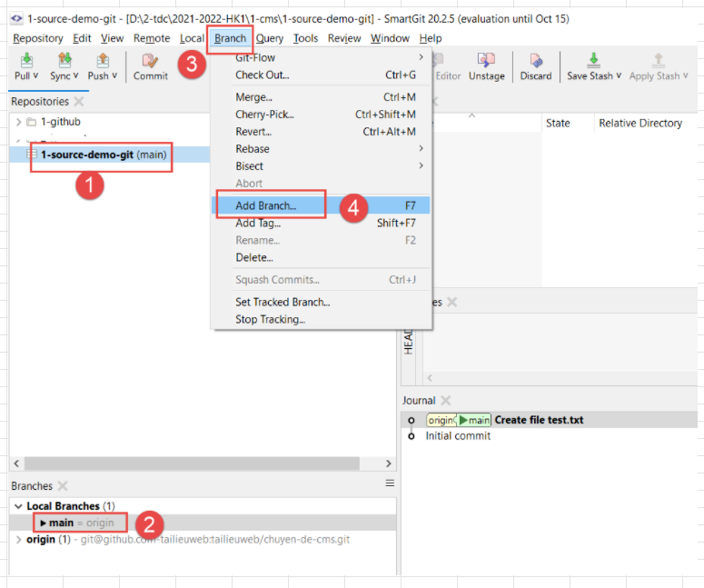The width and height of the screenshot is (704, 588).
Task: Open the Tools menu
Action: tap(305, 39)
